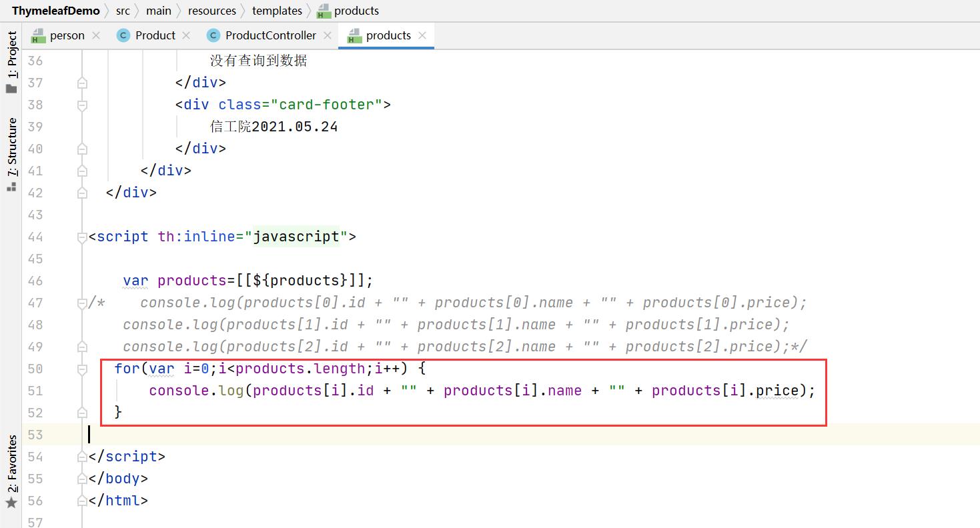This screenshot has width=980, height=528.
Task: Click the HTML file icon on person tab
Action: tap(39, 35)
